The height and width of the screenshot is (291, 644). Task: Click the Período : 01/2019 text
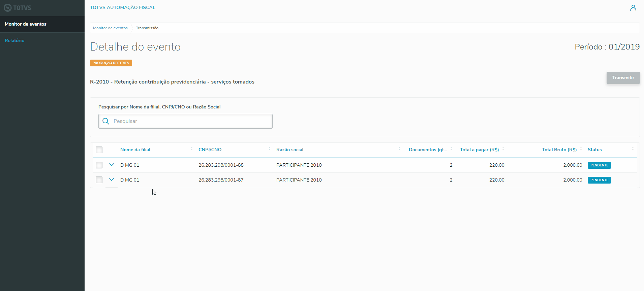pos(607,47)
